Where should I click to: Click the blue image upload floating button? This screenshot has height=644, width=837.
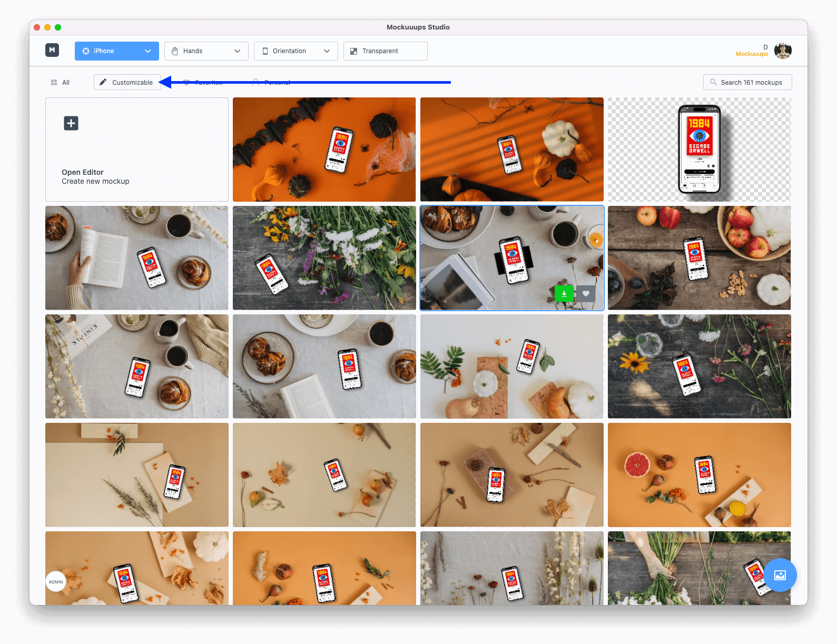pyautogui.click(x=780, y=575)
